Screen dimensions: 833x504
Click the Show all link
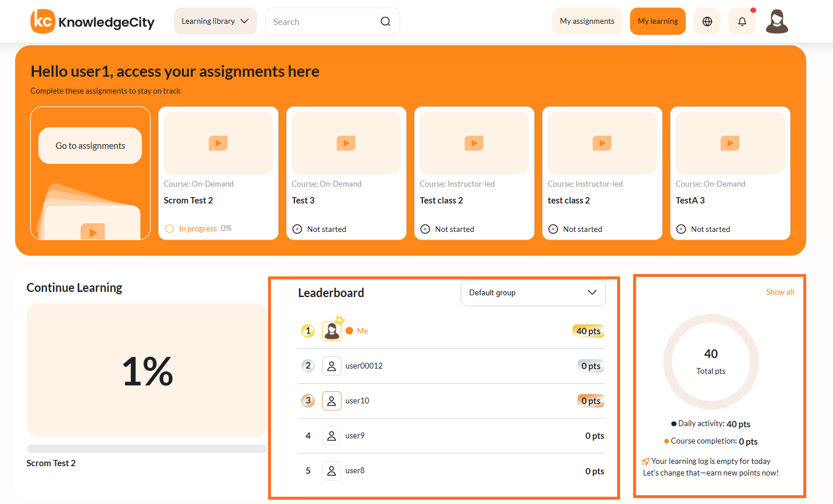tap(779, 292)
